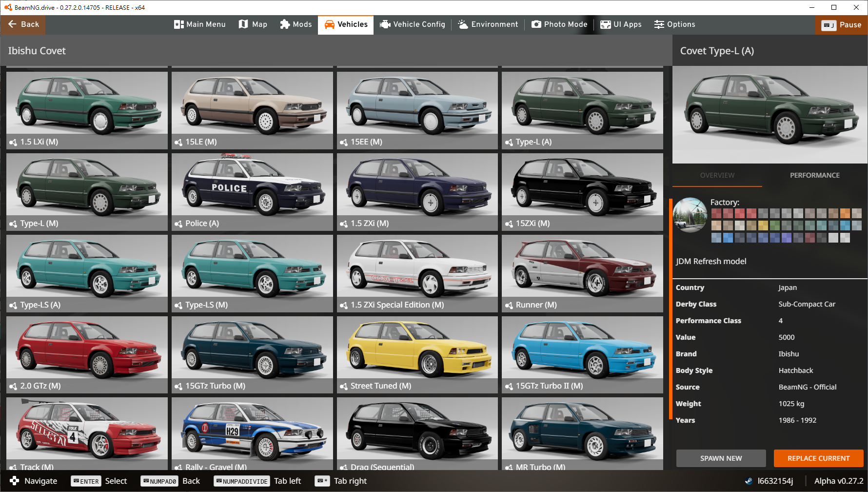
Task: Switch to the Performance tab
Action: click(815, 175)
